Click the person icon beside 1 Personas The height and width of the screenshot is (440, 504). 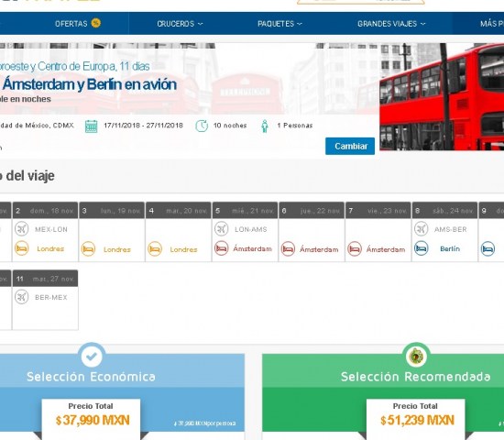[x=265, y=126]
